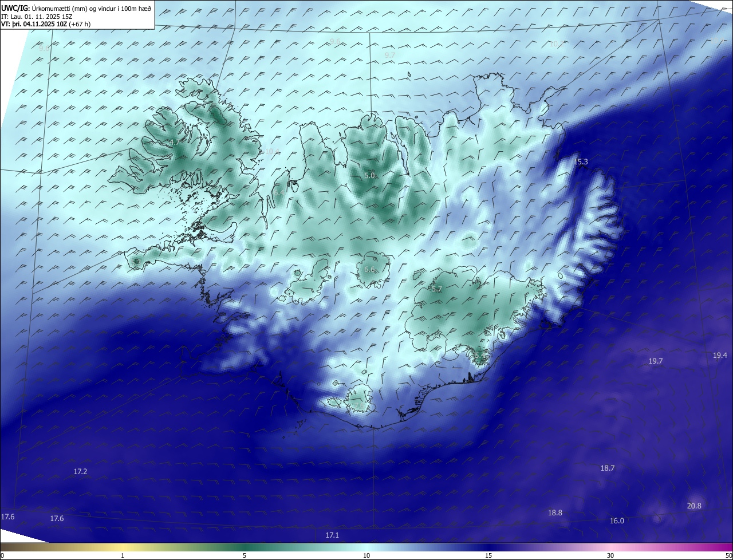This screenshot has height=560, width=733.
Task: Click the 1 tick on the color scale
Action: pyautogui.click(x=123, y=556)
